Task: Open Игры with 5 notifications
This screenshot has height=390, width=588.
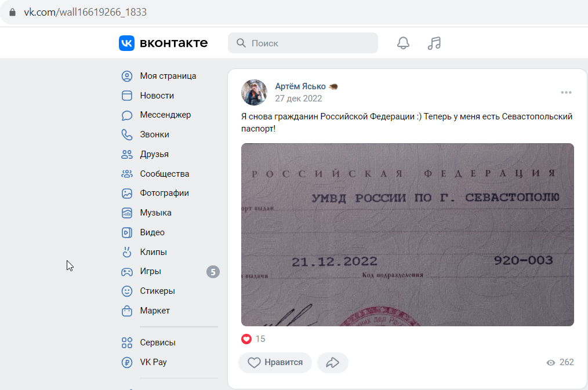Action: (x=169, y=272)
